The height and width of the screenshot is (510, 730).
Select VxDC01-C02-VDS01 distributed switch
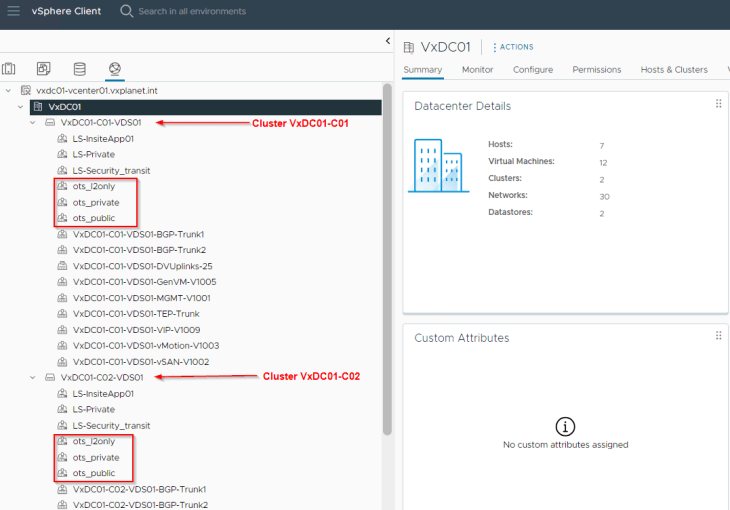coord(102,377)
